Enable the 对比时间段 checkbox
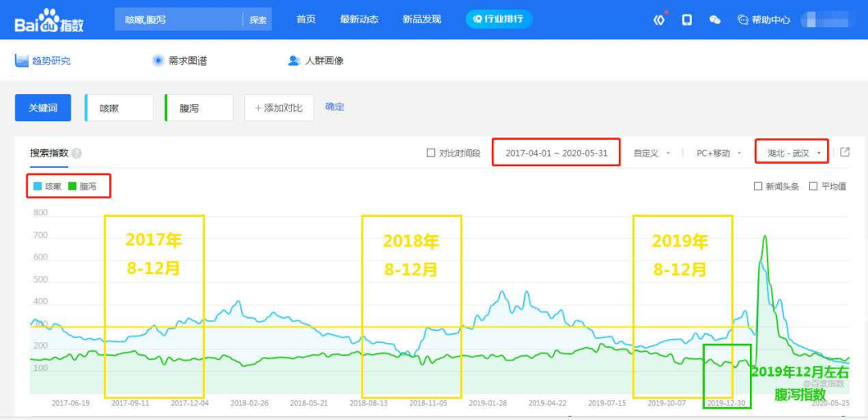868x420 pixels. (431, 153)
